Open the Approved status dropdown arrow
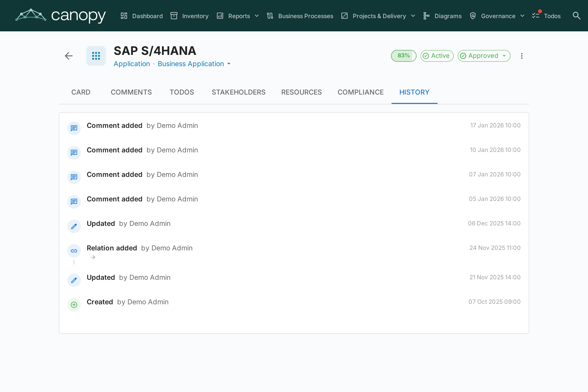This screenshot has width=588, height=392. click(x=504, y=56)
